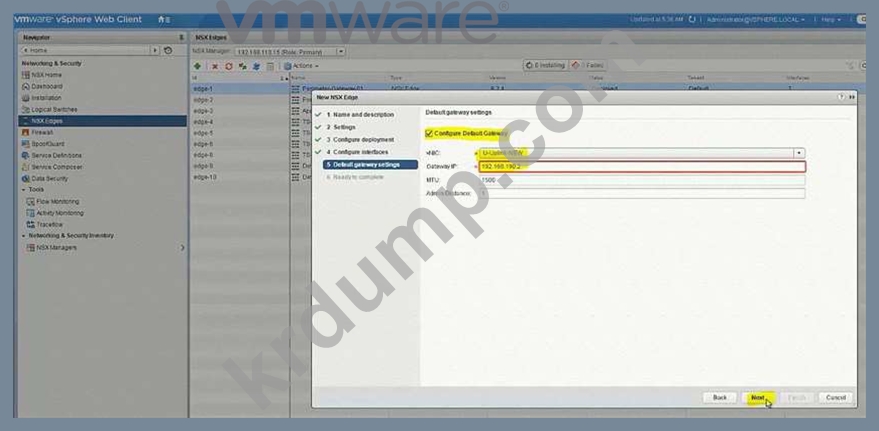Image resolution: width=879 pixels, height=431 pixels.
Task: Go to step 4 Configure interfaces
Action: [x=357, y=152]
